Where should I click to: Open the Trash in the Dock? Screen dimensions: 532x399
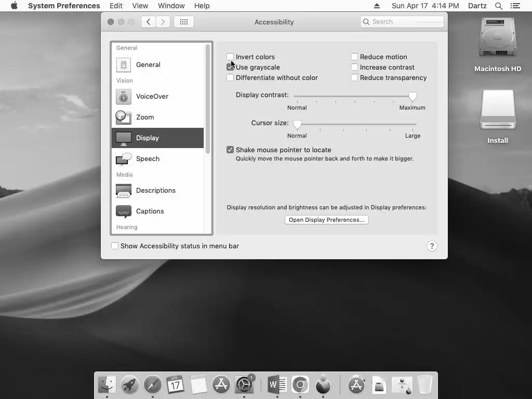425,384
